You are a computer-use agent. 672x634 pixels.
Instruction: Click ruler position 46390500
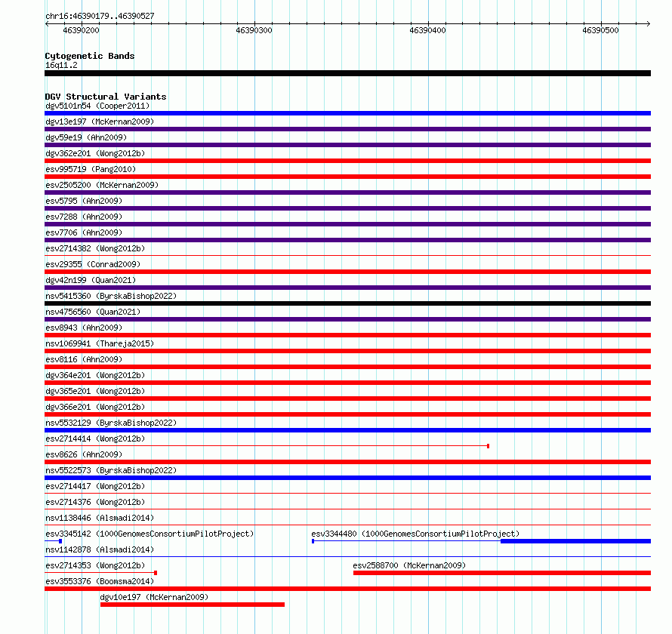[600, 30]
